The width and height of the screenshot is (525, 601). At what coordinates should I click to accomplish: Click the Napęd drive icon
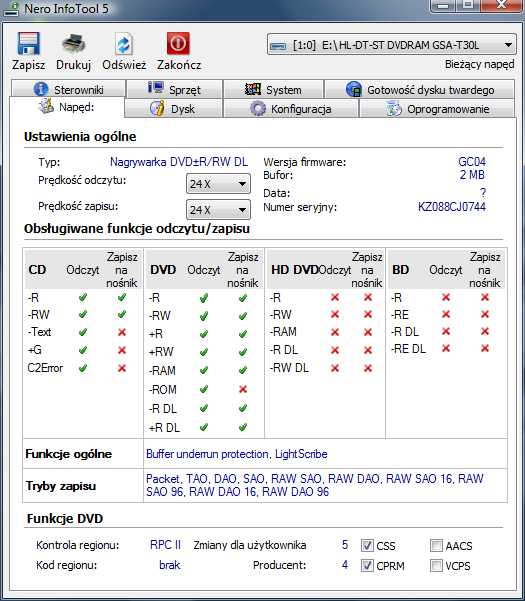click(46, 106)
